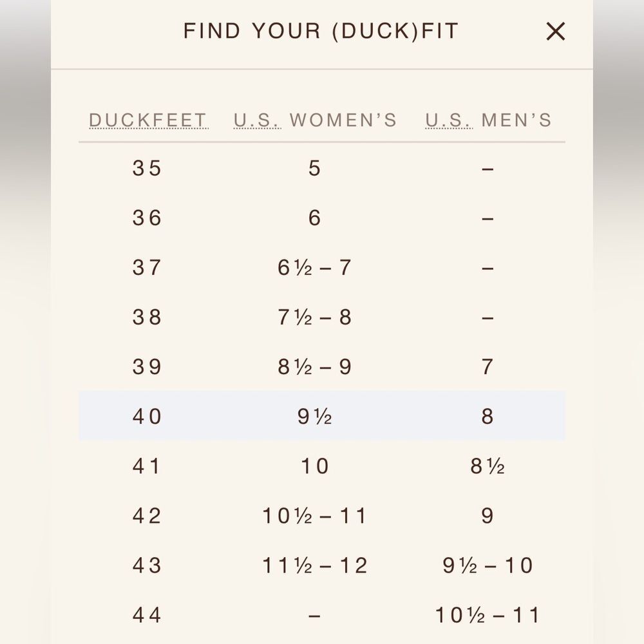This screenshot has width=644, height=644.
Task: Click the FIND YOUR (DUCK)FIT title
Action: (x=321, y=31)
